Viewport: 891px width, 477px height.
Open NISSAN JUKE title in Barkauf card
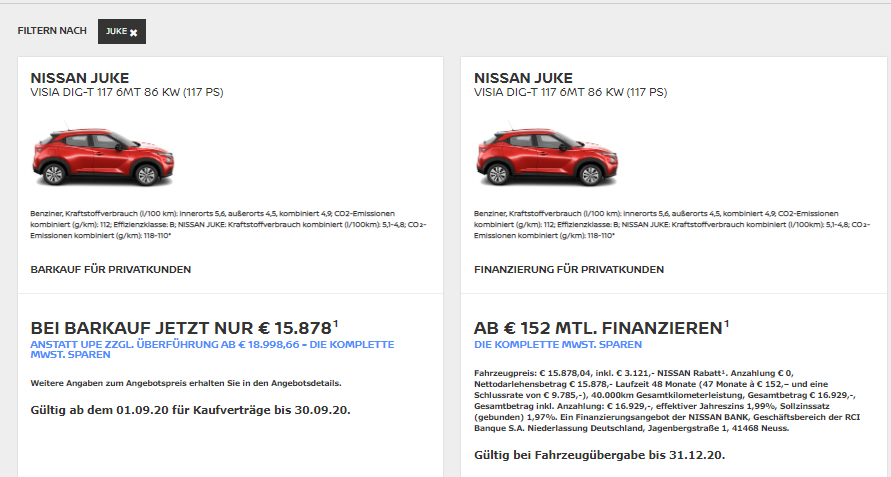click(80, 78)
